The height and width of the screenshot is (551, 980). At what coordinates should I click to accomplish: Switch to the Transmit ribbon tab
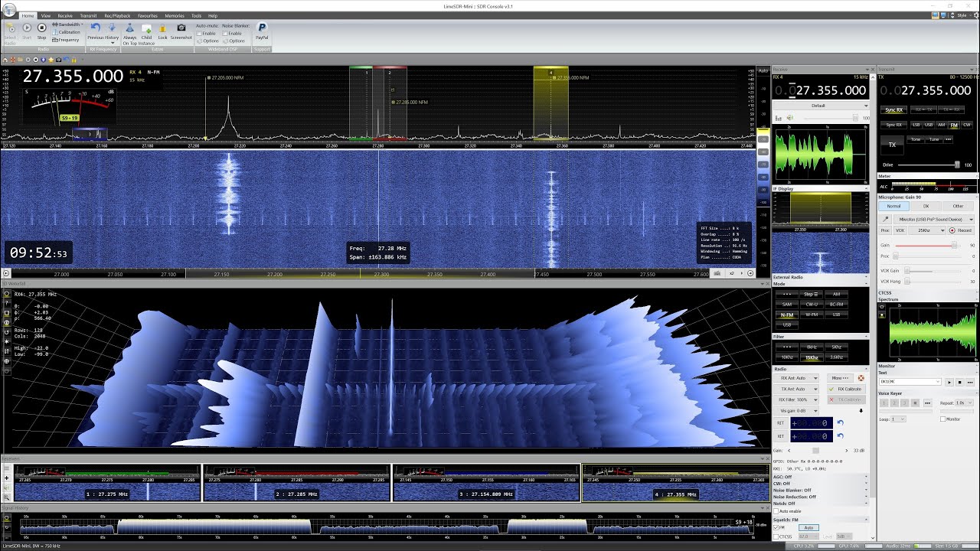[x=88, y=15]
